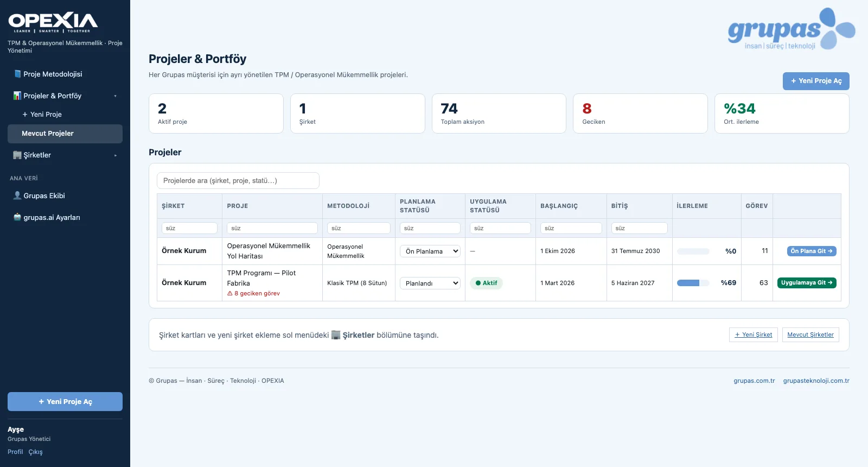The image size is (868, 467).
Task: Click the grupas.ai Ayarları robot icon
Action: coord(17,217)
